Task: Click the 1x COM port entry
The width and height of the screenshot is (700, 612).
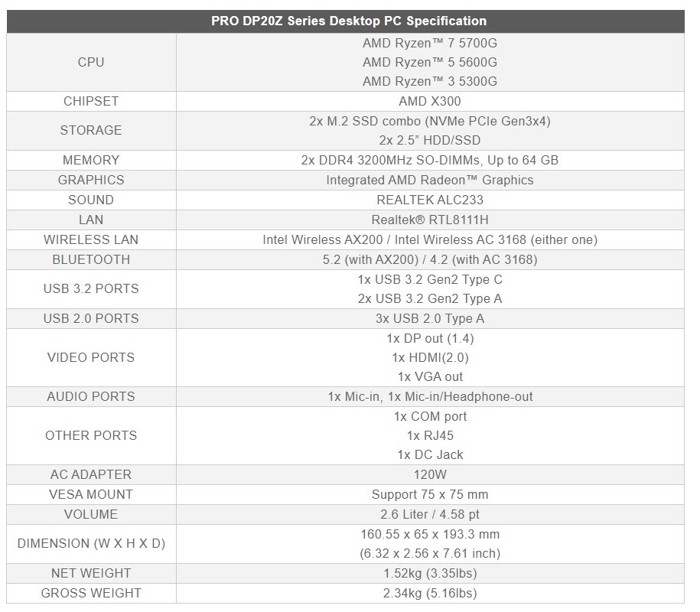Action: click(429, 416)
